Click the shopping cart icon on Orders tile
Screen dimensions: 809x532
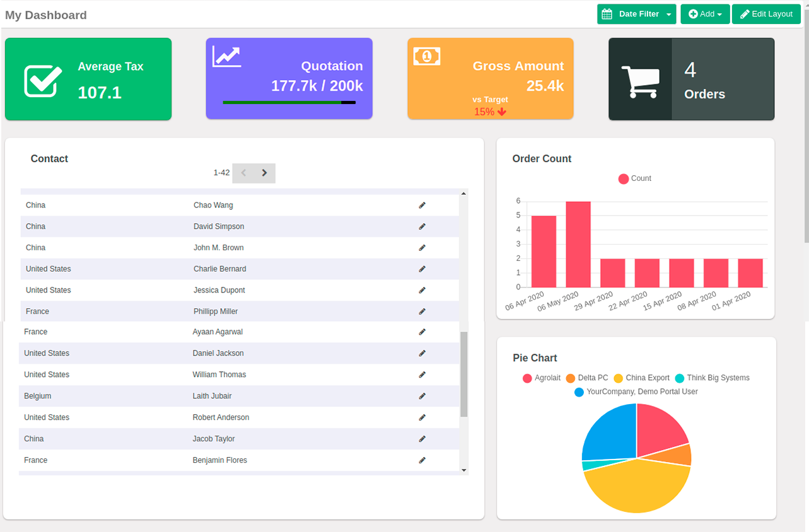click(x=640, y=82)
